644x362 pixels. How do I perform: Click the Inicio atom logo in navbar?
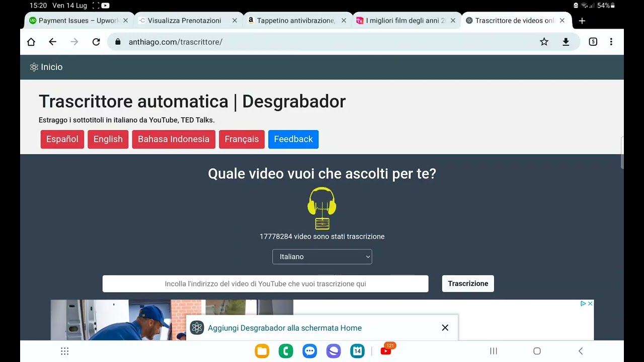[34, 67]
